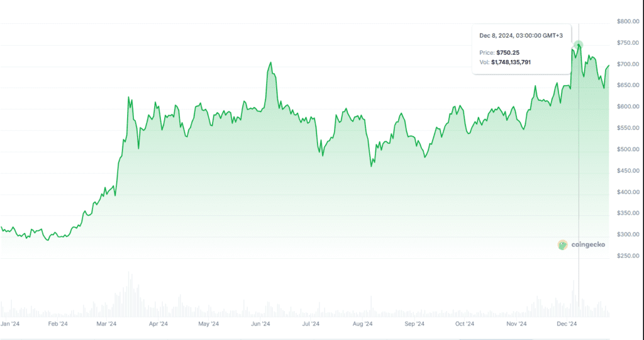
Task: Click the highlighted Dec 8 peak data point
Action: (x=579, y=45)
